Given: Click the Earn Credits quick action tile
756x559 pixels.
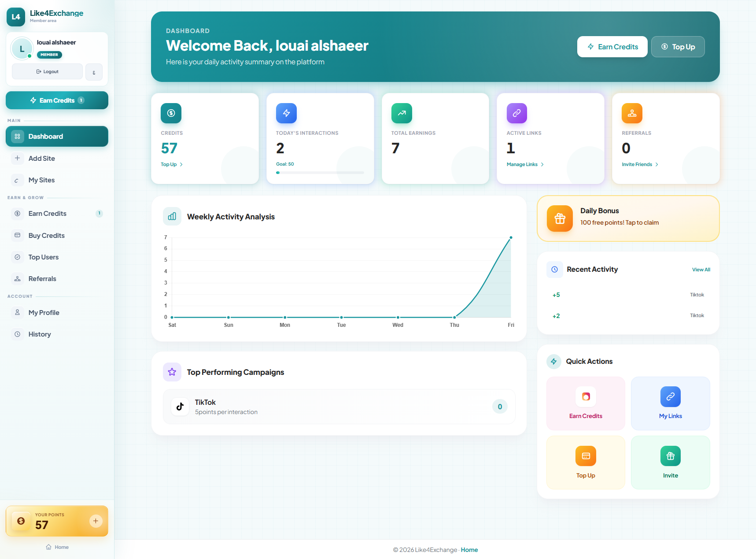Looking at the screenshot, I should pyautogui.click(x=586, y=404).
